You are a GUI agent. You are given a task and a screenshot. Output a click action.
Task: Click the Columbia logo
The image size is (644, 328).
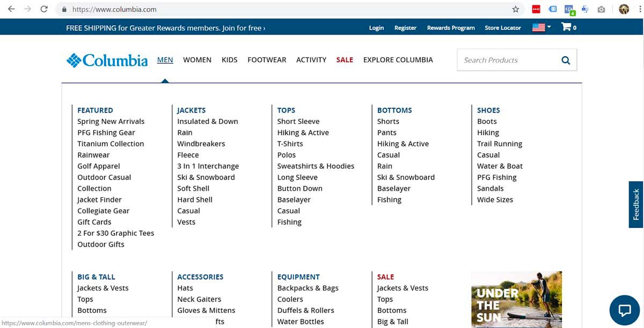point(107,60)
